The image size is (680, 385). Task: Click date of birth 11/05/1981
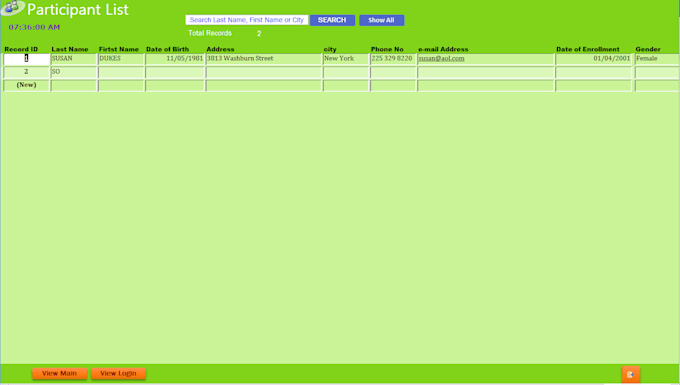coord(175,59)
